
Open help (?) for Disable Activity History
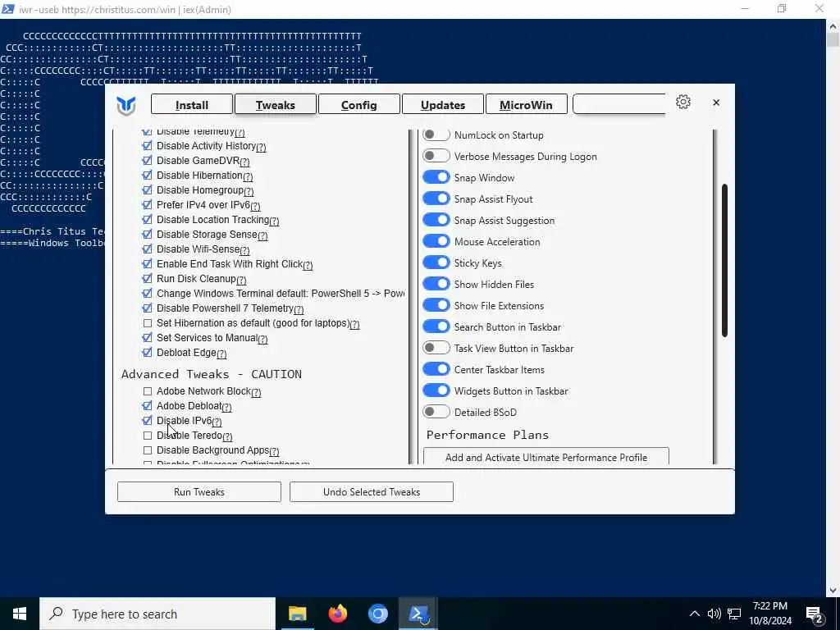tap(261, 148)
